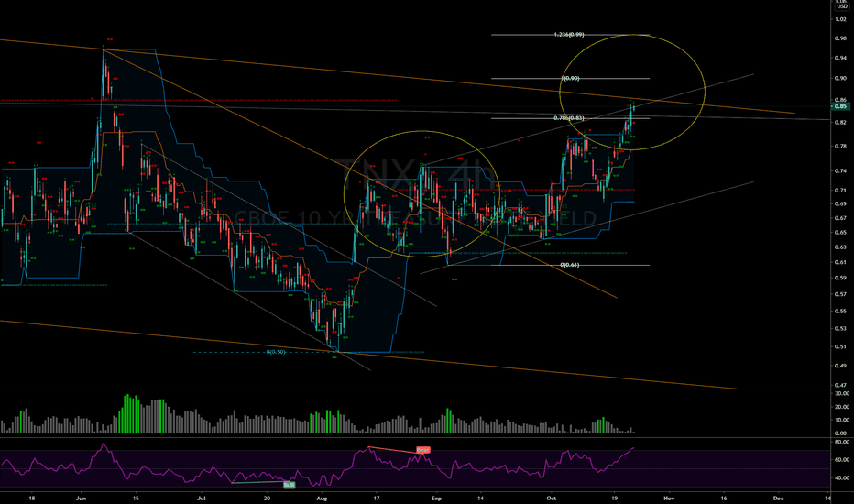854x504 pixels.
Task: Click the 0.47 price axis value
Action: pyautogui.click(x=840, y=385)
